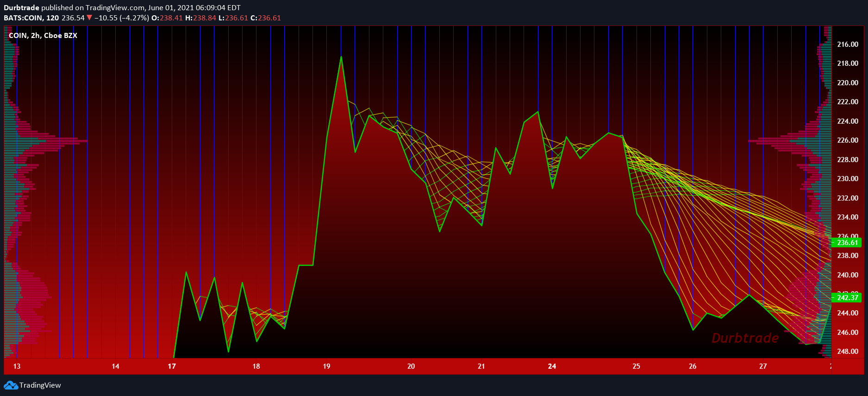Screen dimensions: 868x396
Task: Click the 238.00 price axis label
Action: click(x=848, y=256)
